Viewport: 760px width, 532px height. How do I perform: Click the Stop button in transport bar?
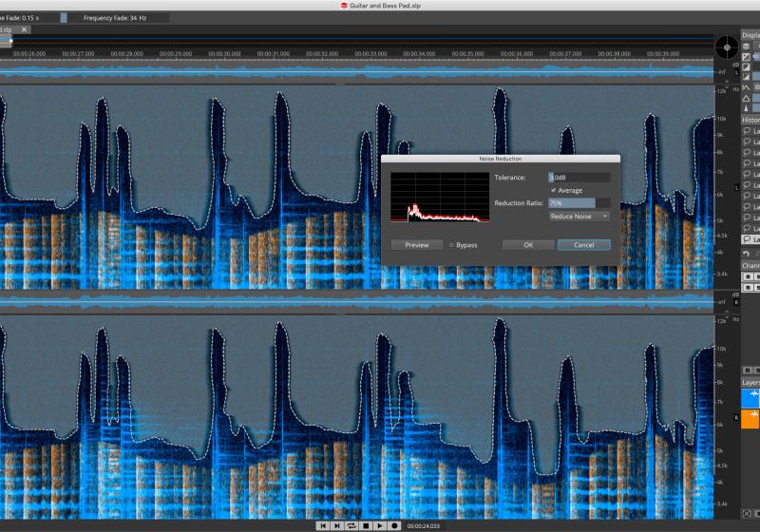(365, 525)
